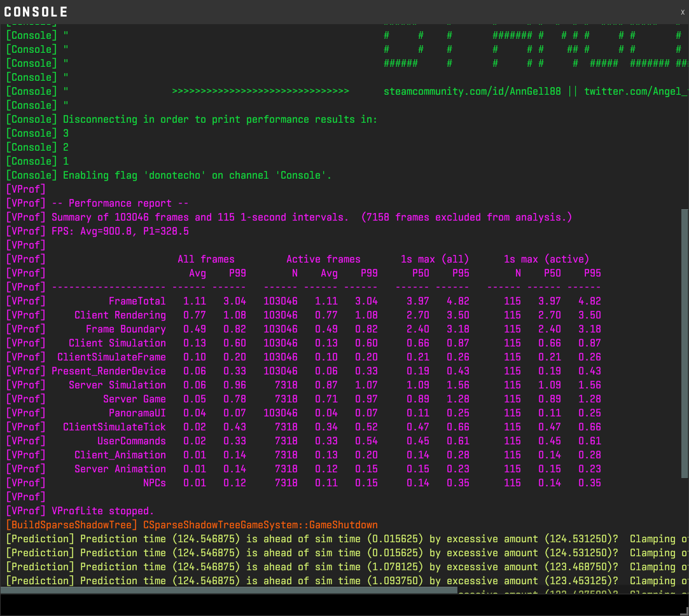Viewport: 689px width, 616px height.
Task: Click the 'Frame Boundary' row label
Action: (126, 329)
